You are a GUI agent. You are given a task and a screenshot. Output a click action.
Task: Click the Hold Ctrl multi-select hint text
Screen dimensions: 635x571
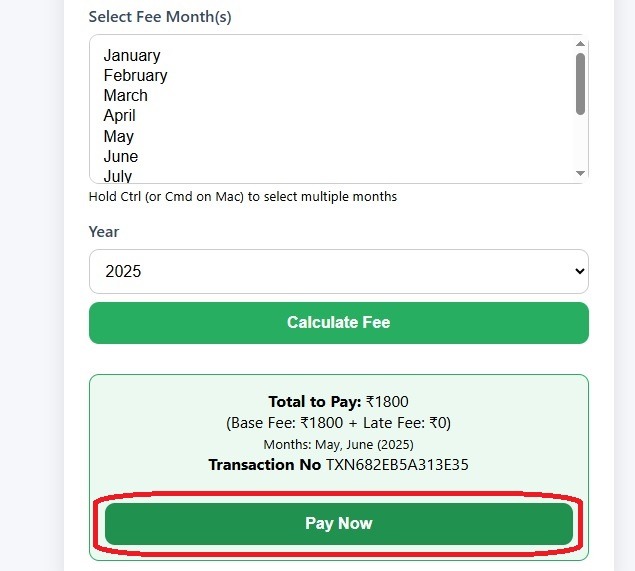[x=243, y=197]
